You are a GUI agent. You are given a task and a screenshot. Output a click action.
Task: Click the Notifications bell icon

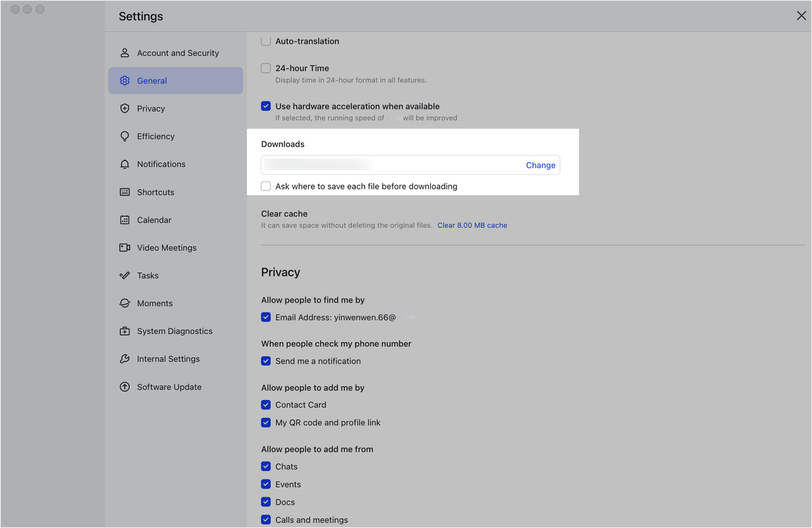[125, 164]
